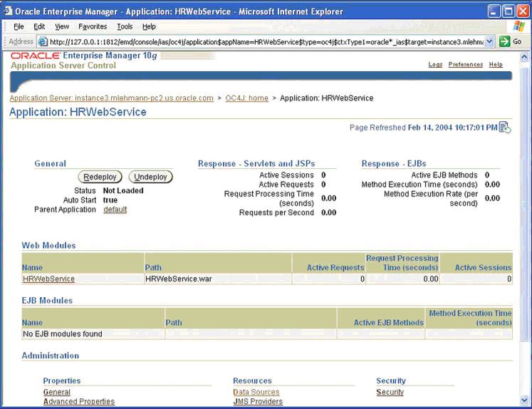Open the File menu
Image resolution: width=532 pixels, height=409 pixels.
click(x=19, y=26)
